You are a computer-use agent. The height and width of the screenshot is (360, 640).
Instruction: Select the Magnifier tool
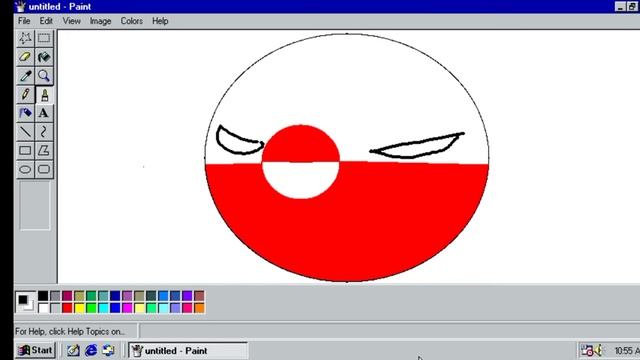click(44, 76)
